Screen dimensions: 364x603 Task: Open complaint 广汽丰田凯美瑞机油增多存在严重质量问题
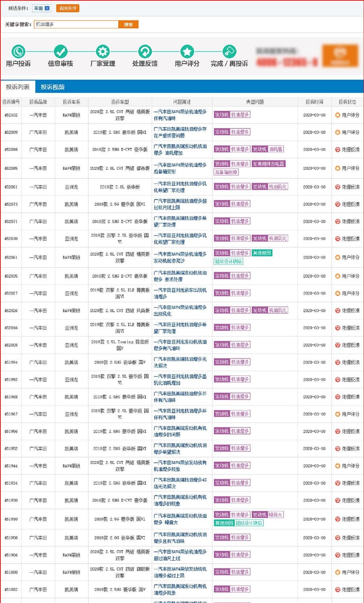tap(180, 132)
